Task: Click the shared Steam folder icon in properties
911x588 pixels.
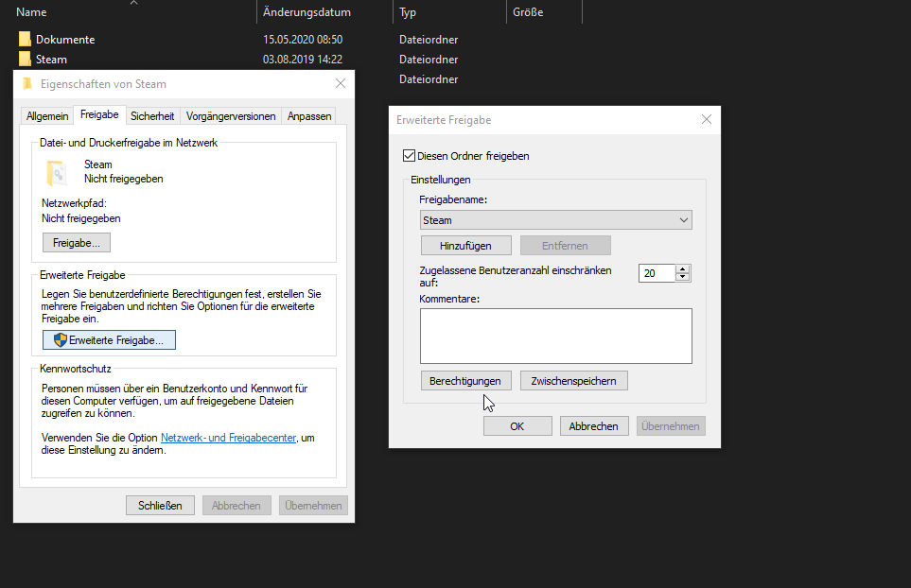Action: tap(57, 173)
